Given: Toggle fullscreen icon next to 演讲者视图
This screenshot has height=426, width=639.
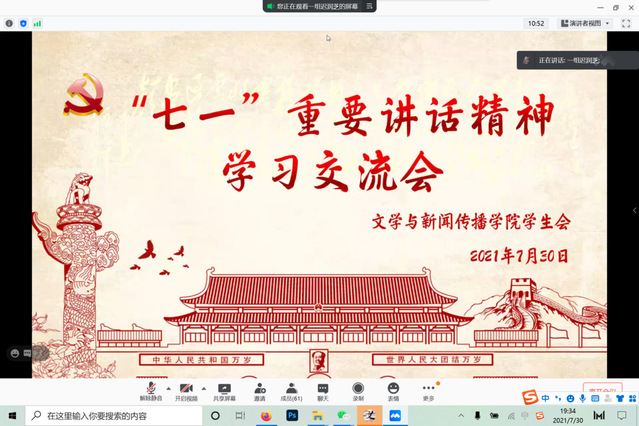Looking at the screenshot, I should (x=625, y=22).
